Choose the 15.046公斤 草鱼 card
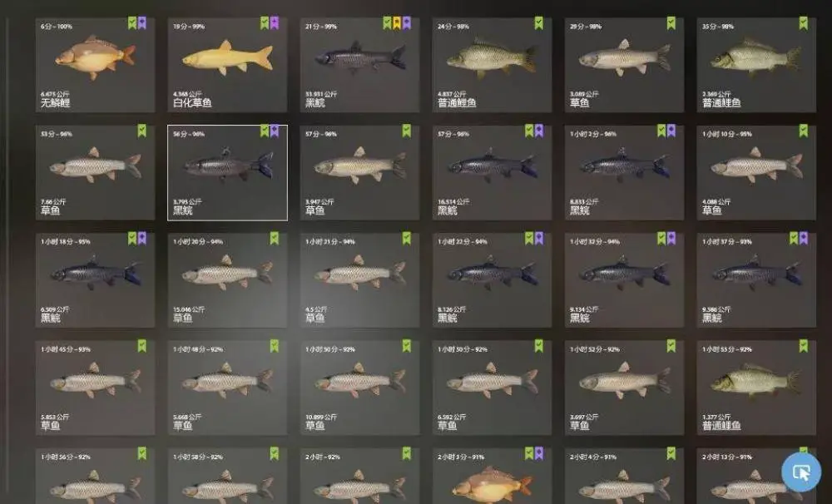 (x=228, y=280)
